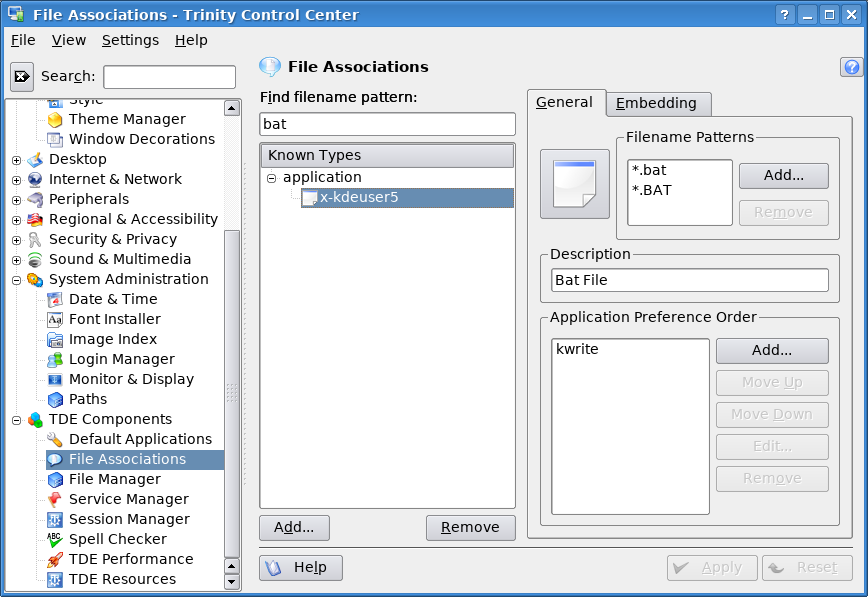The height and width of the screenshot is (597, 868).
Task: Open the Theme Manager module icon
Action: pos(55,120)
